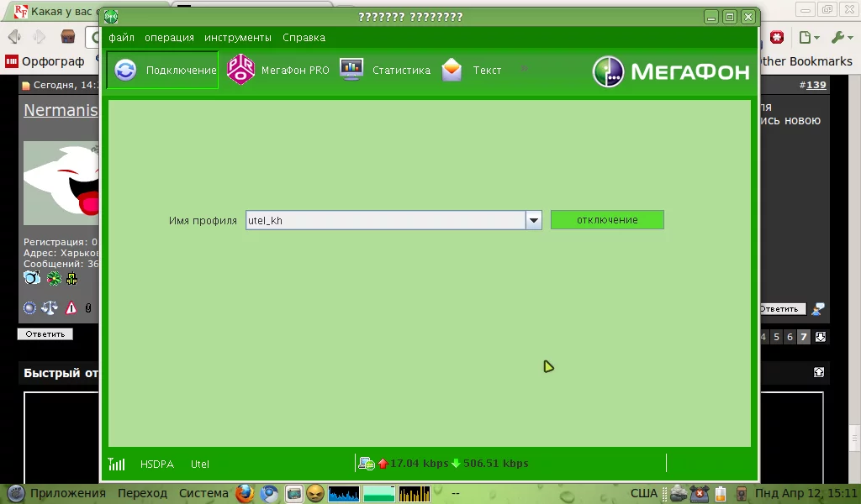Viewport: 861px width, 504px height.
Task: Click the 506.51 kbps download speed
Action: pos(496,464)
